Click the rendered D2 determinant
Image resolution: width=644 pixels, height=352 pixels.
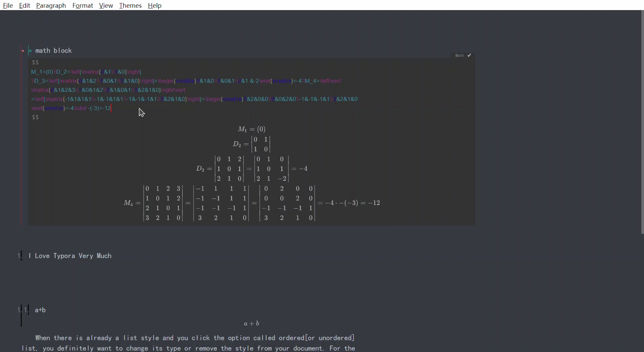[252, 144]
